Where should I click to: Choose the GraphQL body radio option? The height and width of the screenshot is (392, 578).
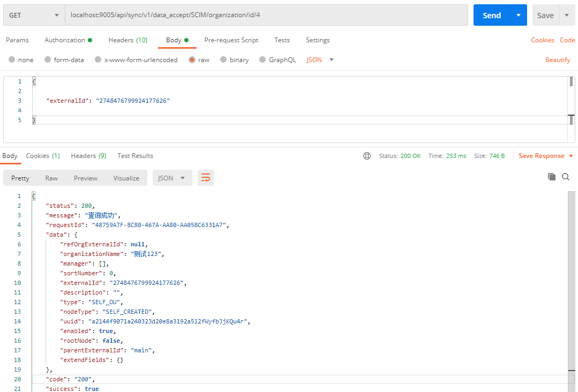click(x=262, y=60)
